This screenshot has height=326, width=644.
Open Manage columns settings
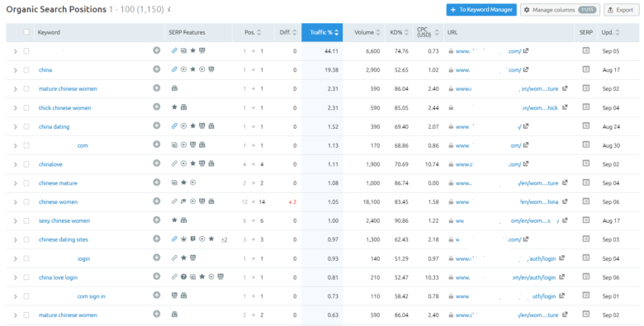tap(561, 10)
